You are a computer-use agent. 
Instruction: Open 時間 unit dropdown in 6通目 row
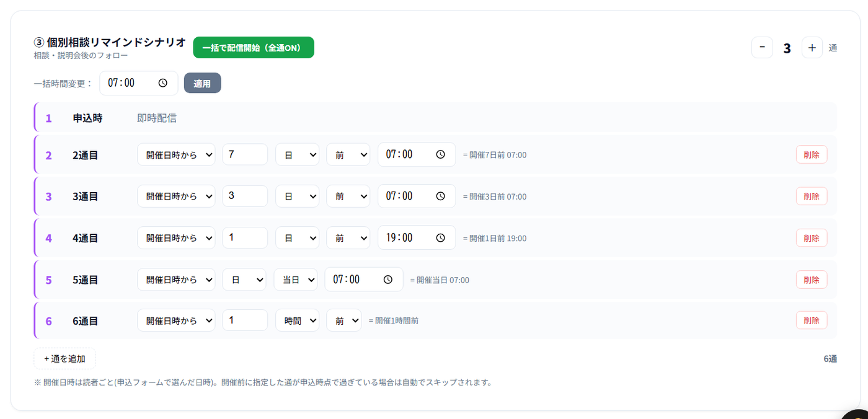pos(298,320)
